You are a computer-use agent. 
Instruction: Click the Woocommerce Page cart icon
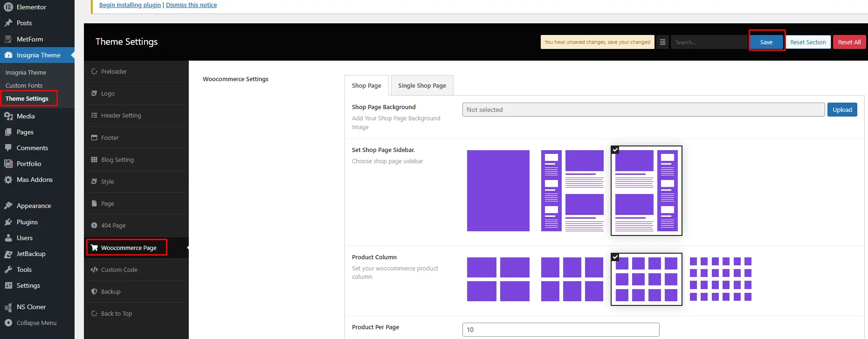click(94, 248)
